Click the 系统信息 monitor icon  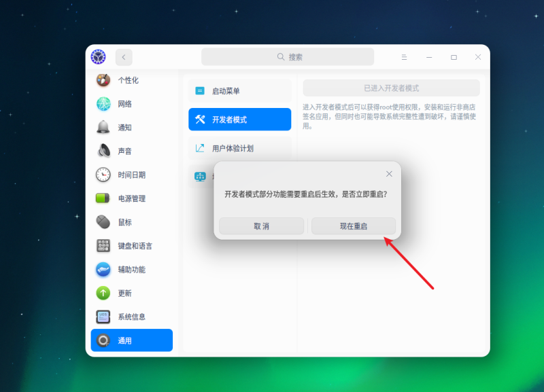(x=103, y=317)
